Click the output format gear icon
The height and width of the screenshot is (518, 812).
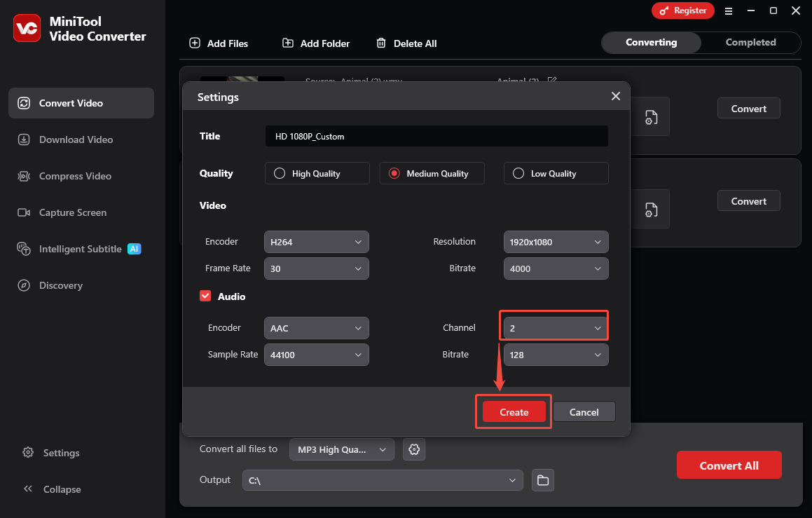(413, 449)
